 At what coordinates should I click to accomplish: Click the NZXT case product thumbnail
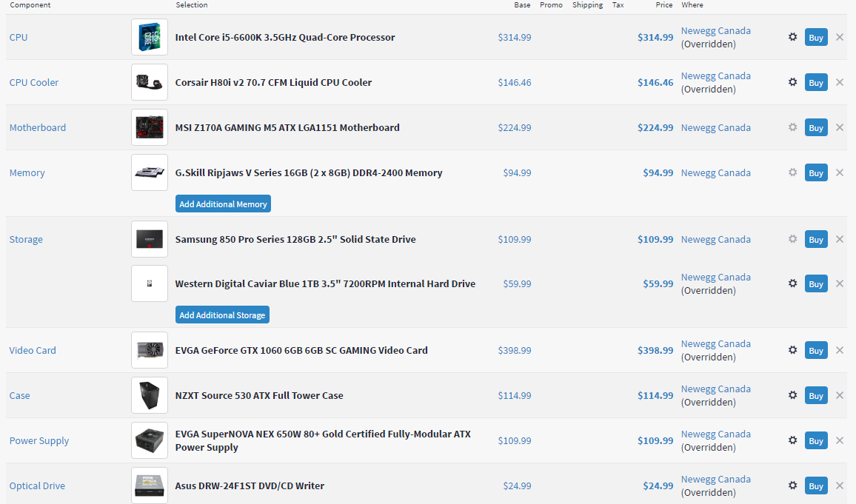point(150,395)
